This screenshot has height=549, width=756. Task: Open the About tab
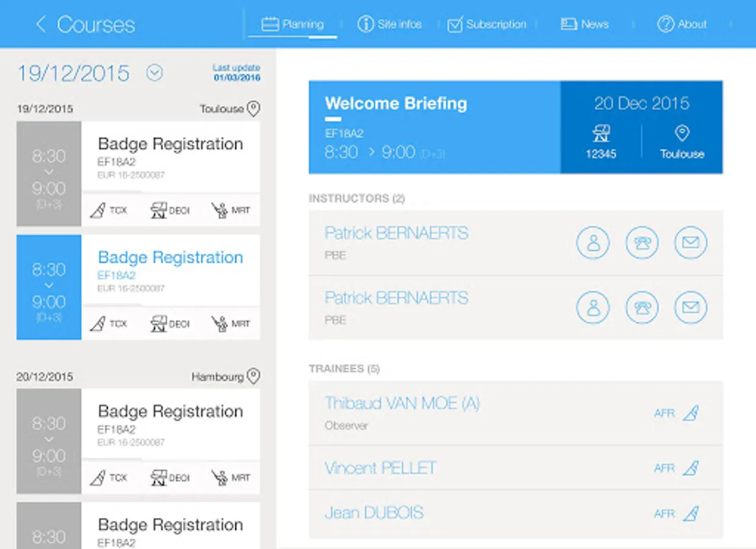[x=682, y=24]
